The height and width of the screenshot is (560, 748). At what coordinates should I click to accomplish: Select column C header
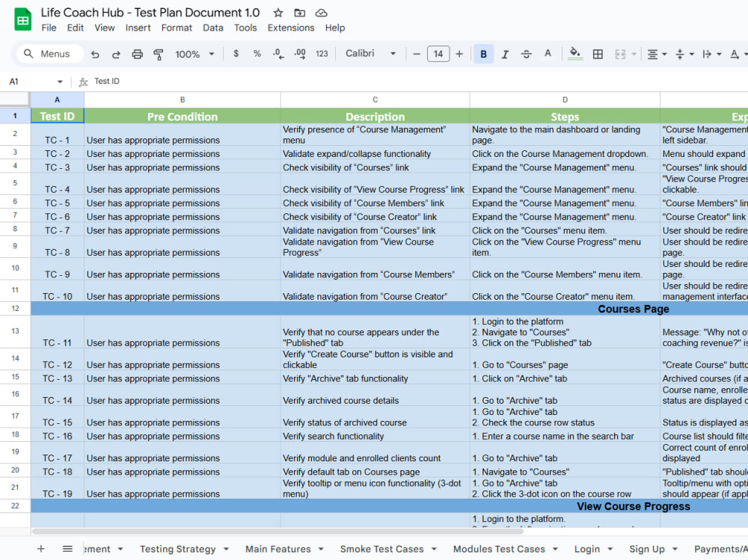pyautogui.click(x=375, y=99)
